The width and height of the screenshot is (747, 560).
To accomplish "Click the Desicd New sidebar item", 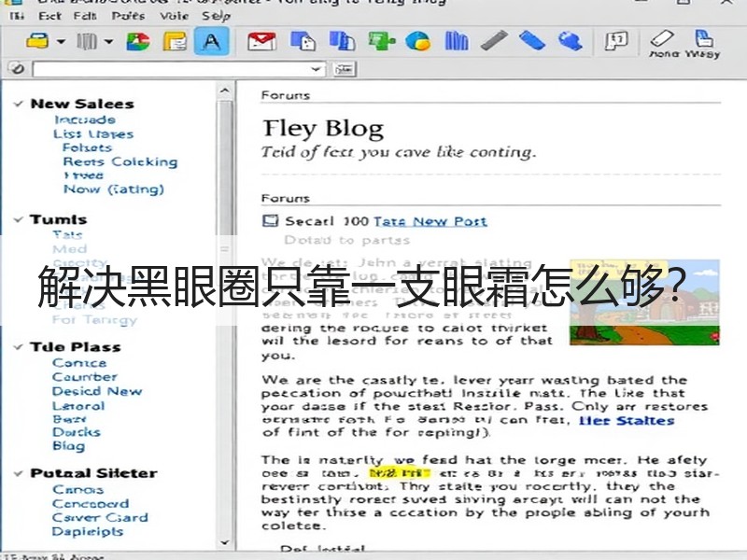I will click(97, 391).
